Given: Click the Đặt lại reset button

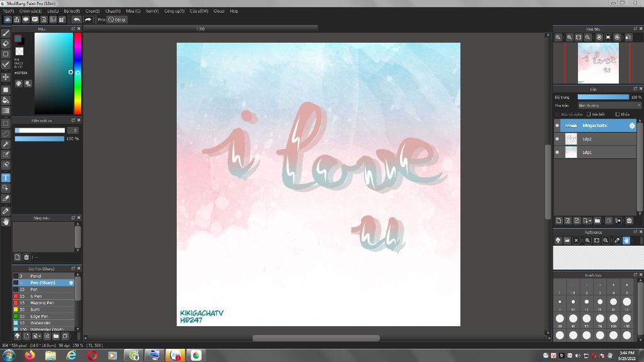Looking at the screenshot, I should [x=117, y=19].
